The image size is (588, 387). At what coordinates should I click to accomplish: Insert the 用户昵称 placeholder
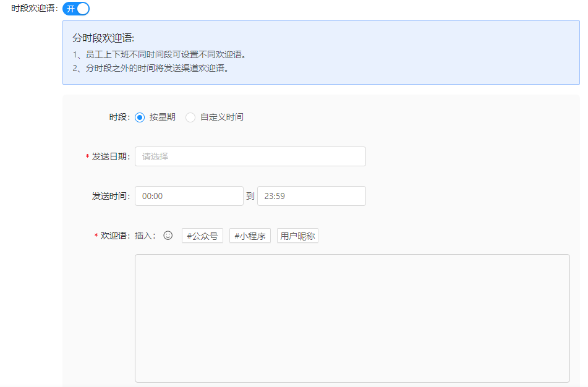click(x=298, y=236)
